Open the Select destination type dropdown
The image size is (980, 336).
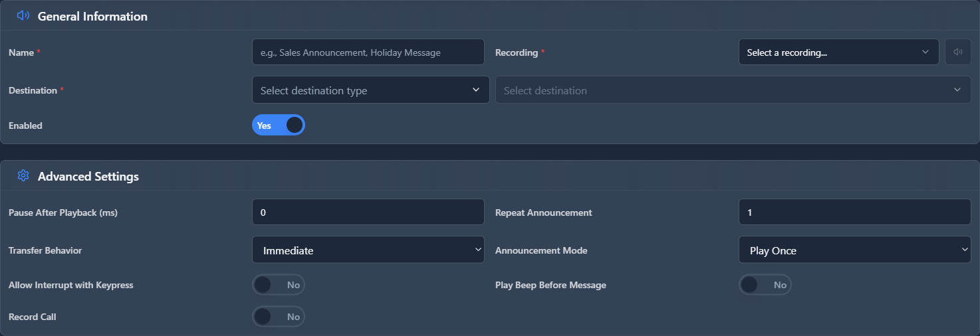point(370,90)
